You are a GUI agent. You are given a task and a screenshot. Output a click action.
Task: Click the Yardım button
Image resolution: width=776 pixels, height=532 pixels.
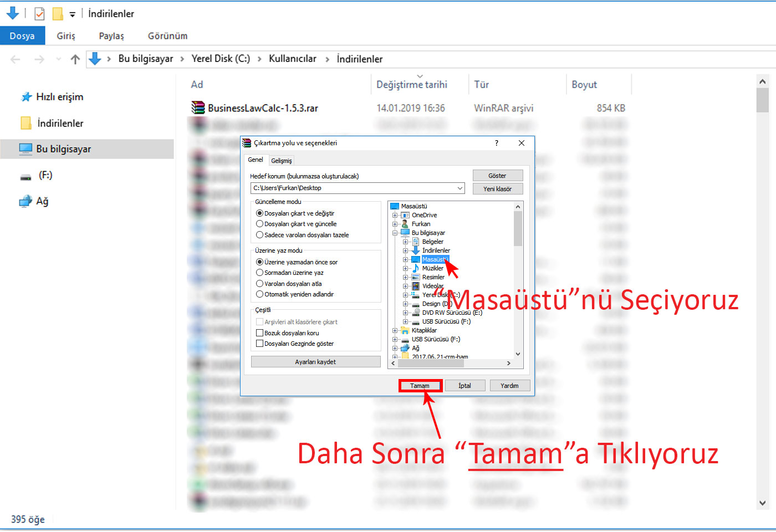(x=509, y=386)
